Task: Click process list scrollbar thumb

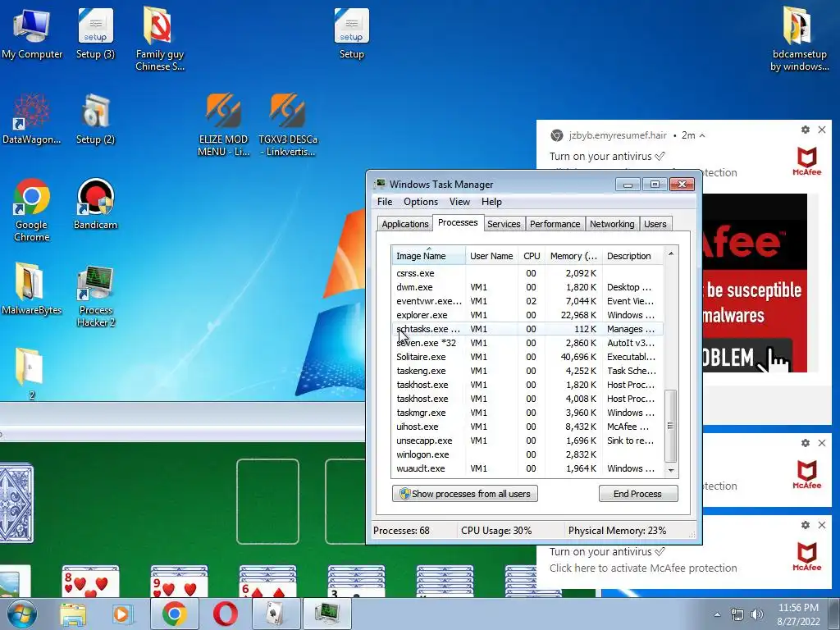Action: click(671, 426)
